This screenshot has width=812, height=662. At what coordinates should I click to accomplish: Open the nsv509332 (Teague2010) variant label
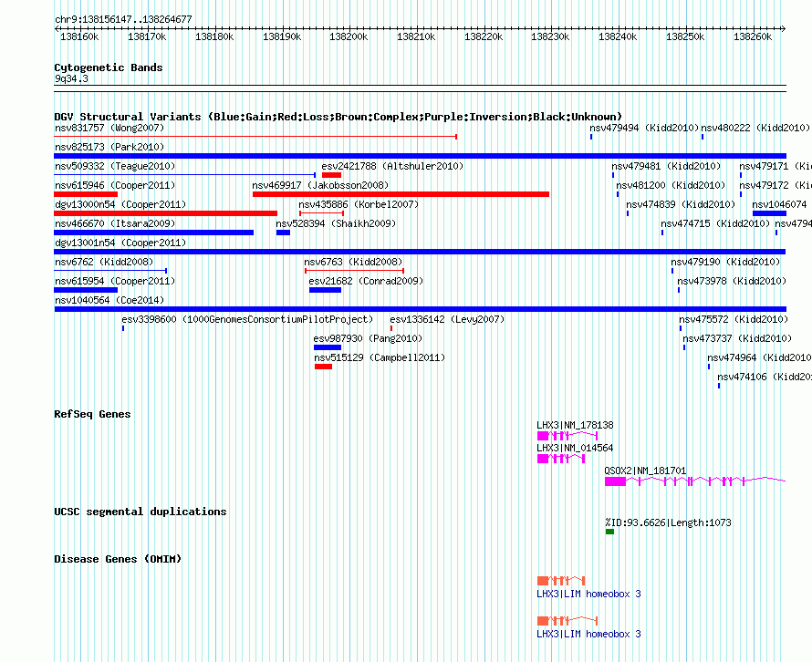[x=115, y=166]
